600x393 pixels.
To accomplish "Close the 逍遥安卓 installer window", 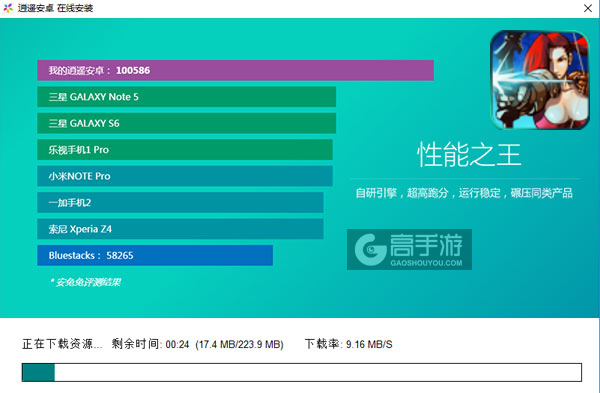I will (588, 8).
